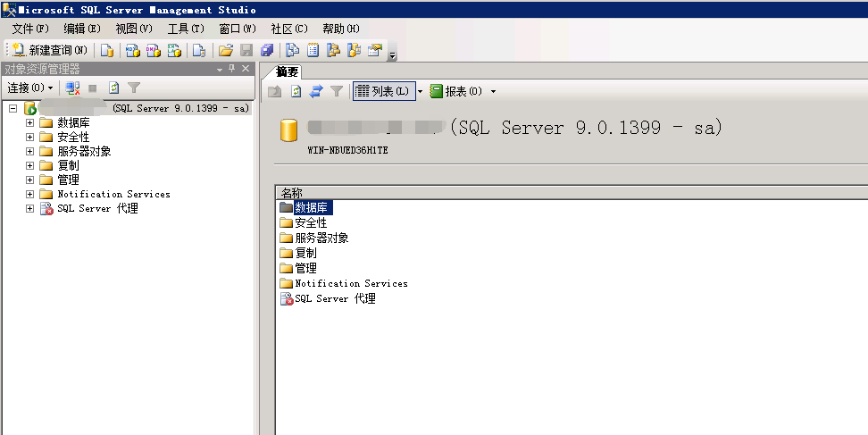Select SQL Server 代理 in Object Explorer
868x435 pixels.
pyautogui.click(x=97, y=208)
